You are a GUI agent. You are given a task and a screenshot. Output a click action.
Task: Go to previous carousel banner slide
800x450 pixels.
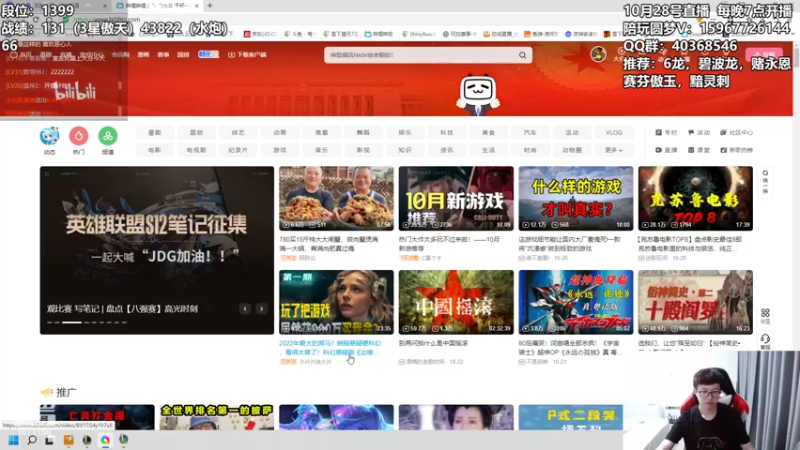pyautogui.click(x=245, y=309)
